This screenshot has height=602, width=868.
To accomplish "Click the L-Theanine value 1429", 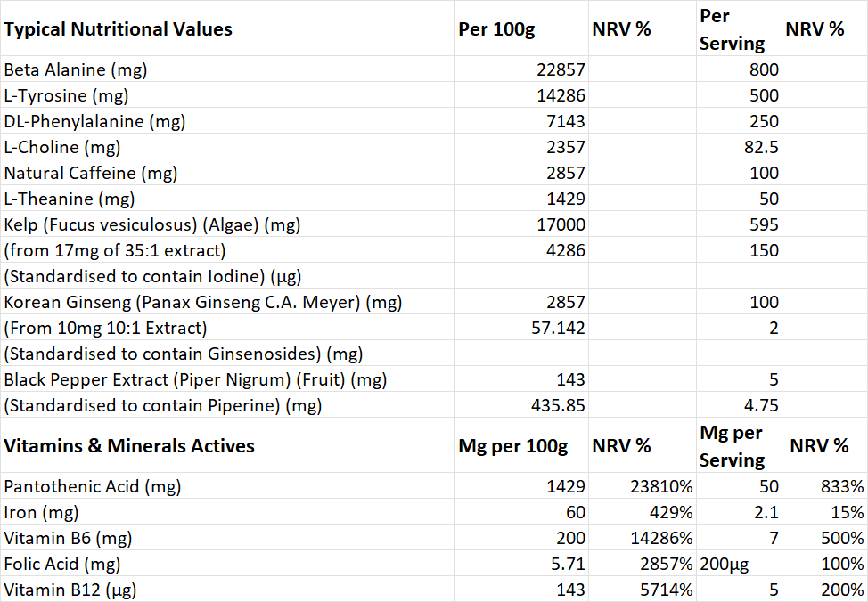I will coord(521,199).
